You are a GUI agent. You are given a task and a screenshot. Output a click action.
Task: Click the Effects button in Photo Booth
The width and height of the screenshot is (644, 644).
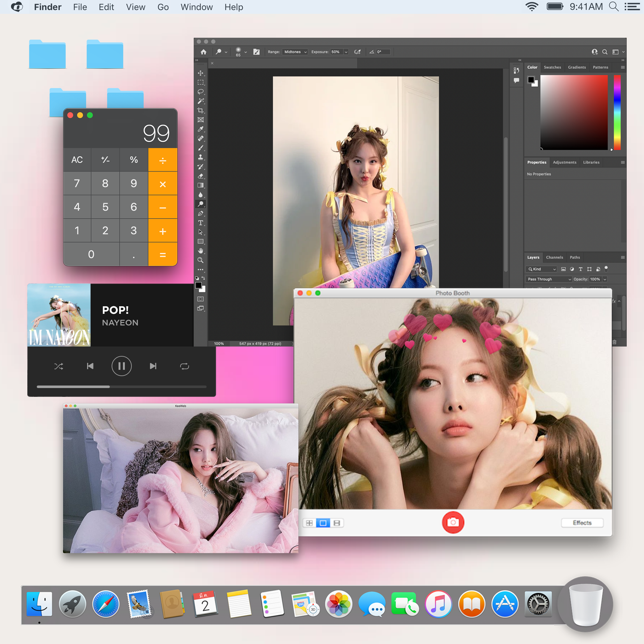pyautogui.click(x=582, y=523)
